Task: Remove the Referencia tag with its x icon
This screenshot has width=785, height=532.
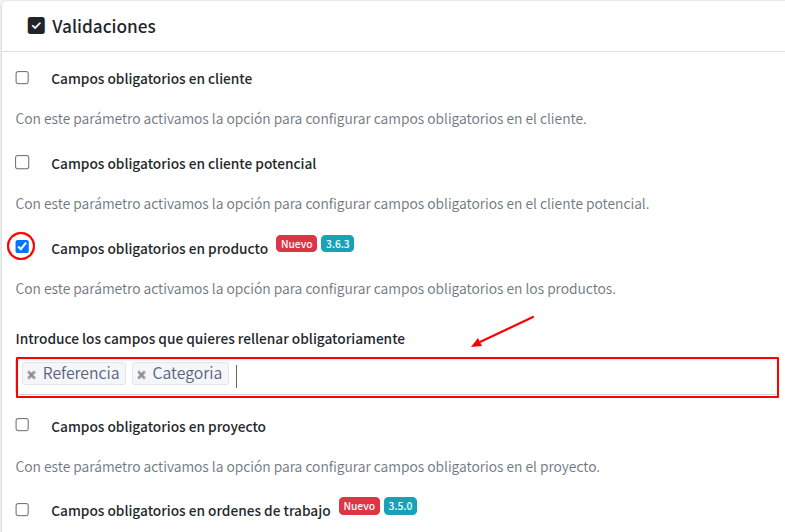Action: tap(32, 375)
